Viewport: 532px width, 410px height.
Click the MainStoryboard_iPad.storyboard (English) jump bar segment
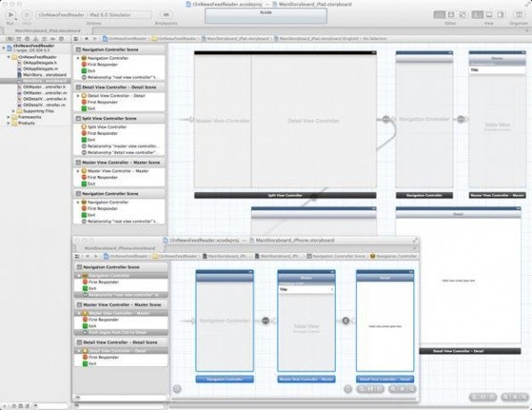pyautogui.click(x=316, y=38)
